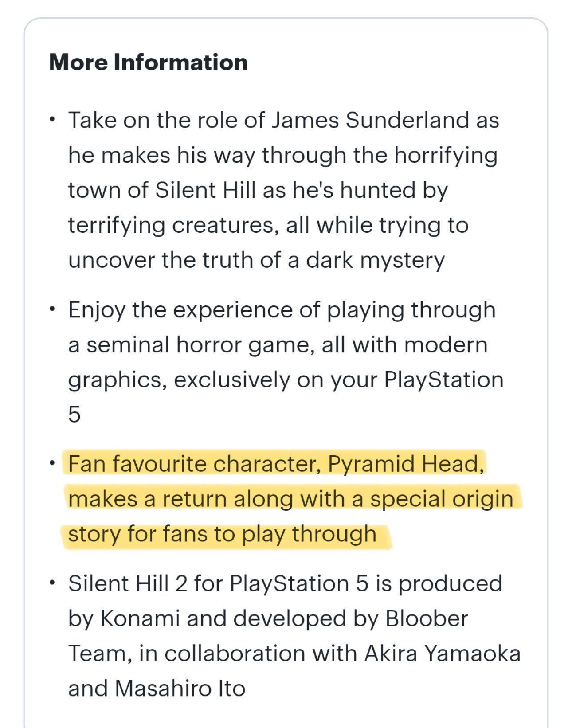Click the words "story for fans to play through"
The width and height of the screenshot is (572, 728).
[222, 533]
